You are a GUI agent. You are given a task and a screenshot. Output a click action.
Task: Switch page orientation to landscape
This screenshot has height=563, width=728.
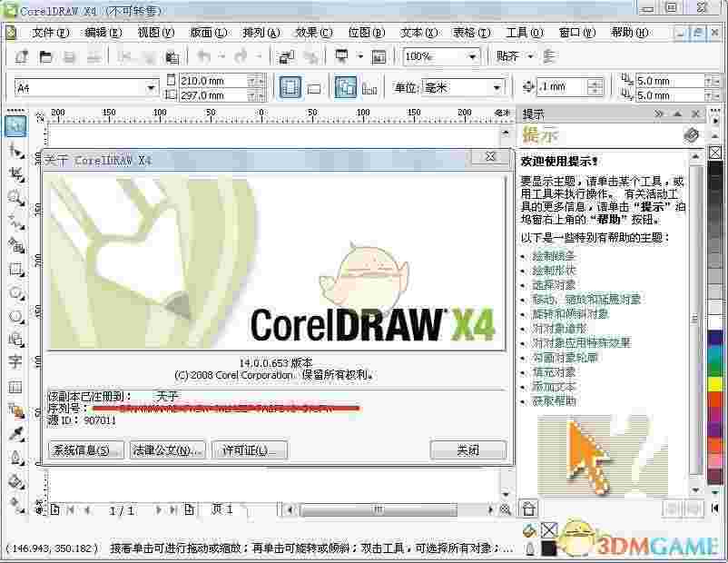[x=313, y=87]
